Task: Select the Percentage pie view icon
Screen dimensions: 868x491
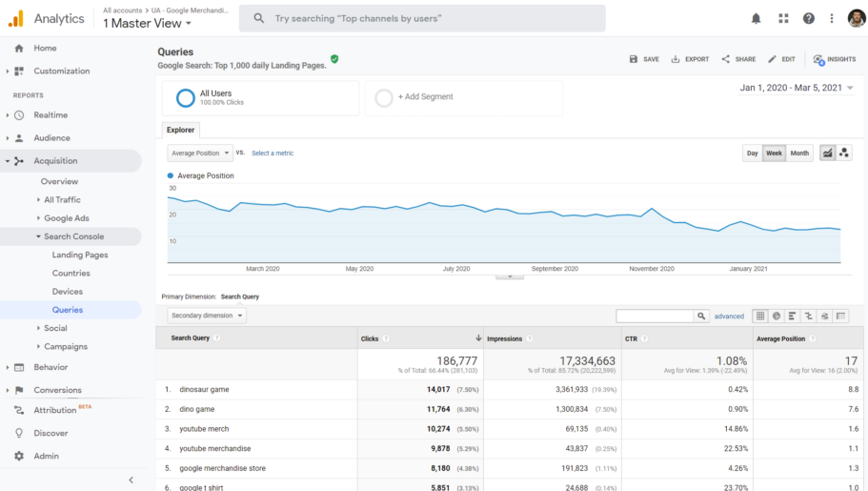Action: pyautogui.click(x=777, y=316)
